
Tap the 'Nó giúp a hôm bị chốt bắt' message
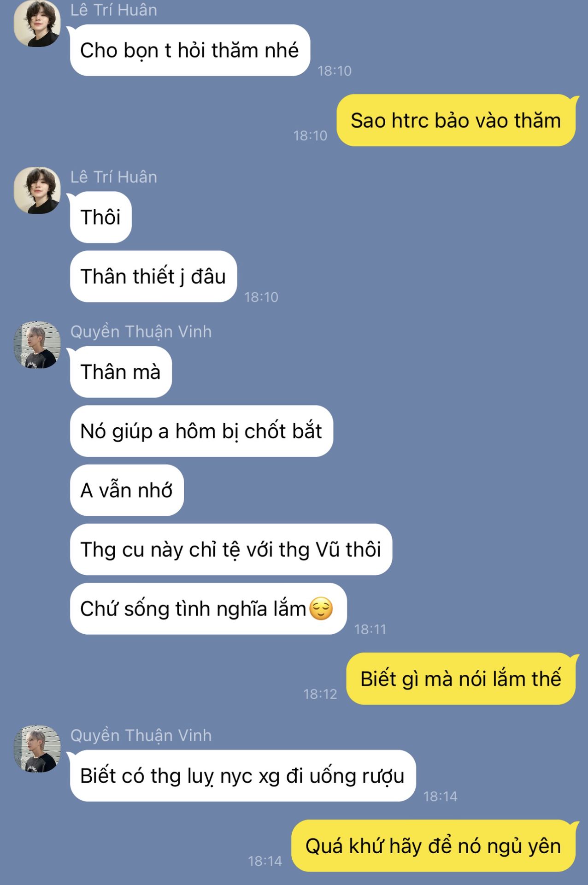(201, 431)
